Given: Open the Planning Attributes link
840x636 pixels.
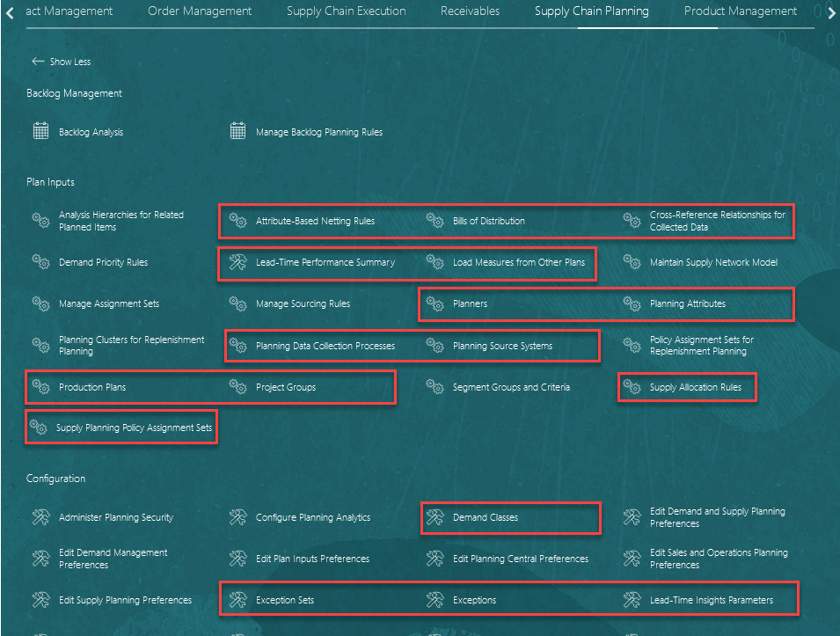Looking at the screenshot, I should [687, 303].
